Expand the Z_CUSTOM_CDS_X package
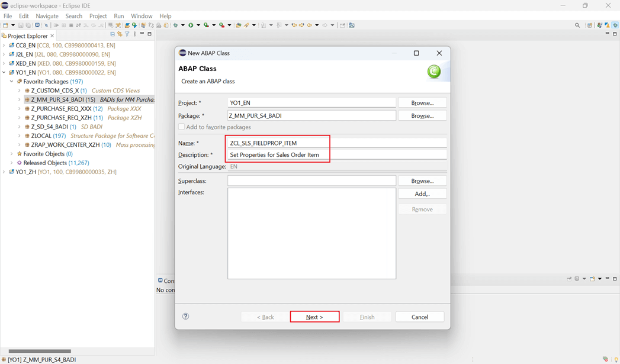This screenshot has width=620, height=364. click(19, 91)
